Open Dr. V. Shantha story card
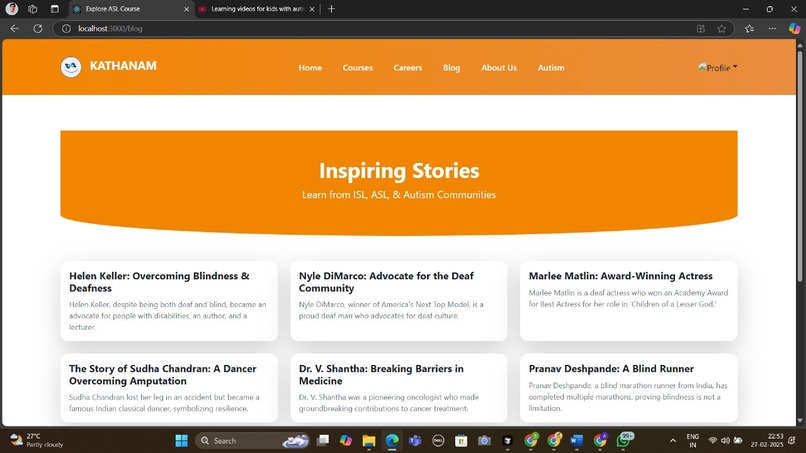The width and height of the screenshot is (806, 453). (399, 388)
